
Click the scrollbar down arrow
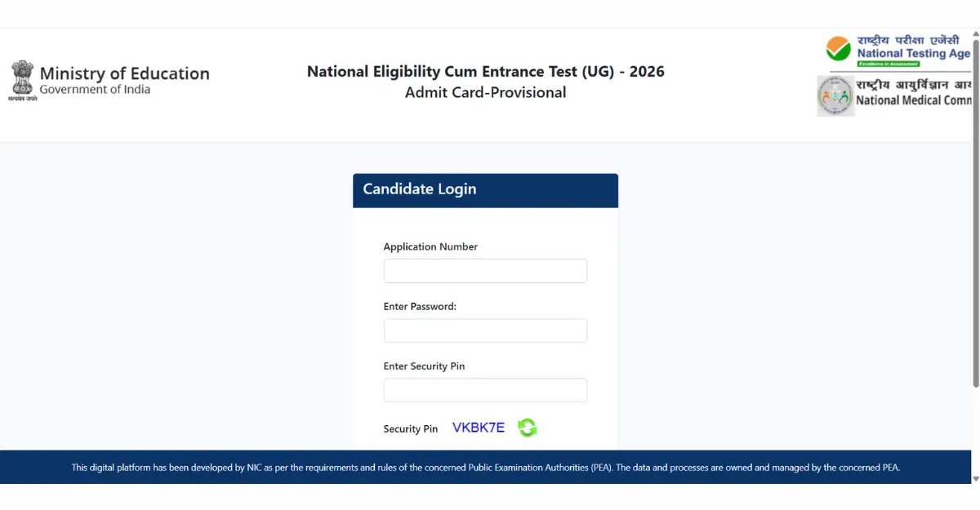click(x=975, y=478)
